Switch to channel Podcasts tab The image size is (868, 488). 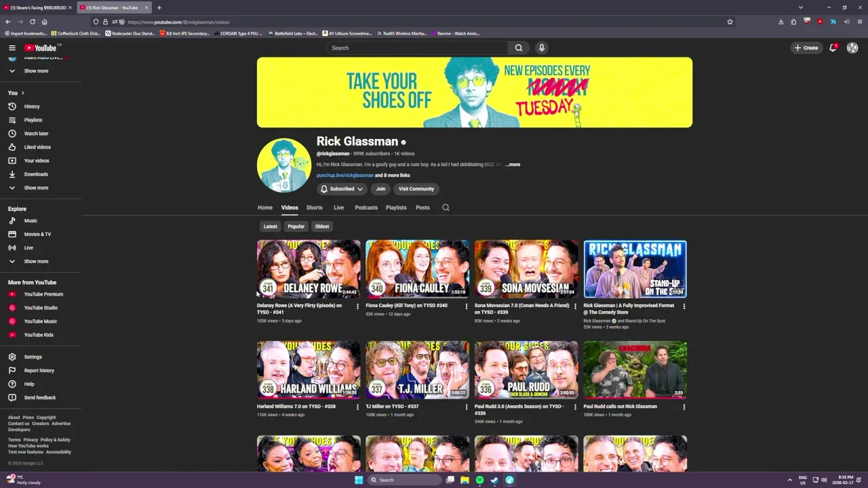tap(366, 207)
